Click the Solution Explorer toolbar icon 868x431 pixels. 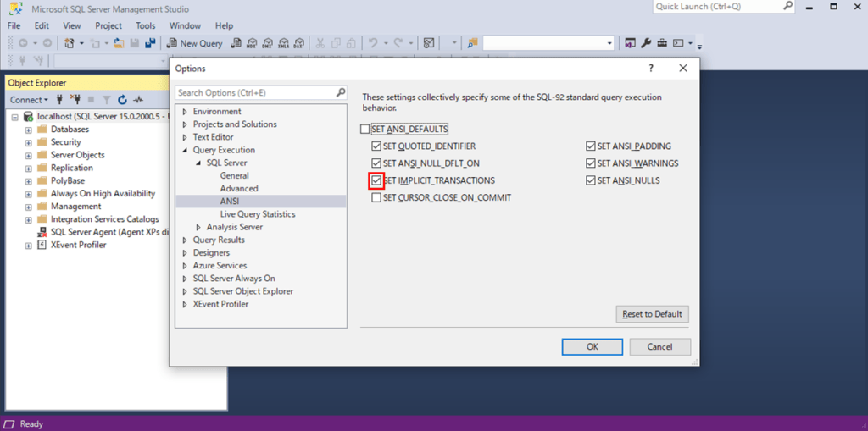point(630,43)
